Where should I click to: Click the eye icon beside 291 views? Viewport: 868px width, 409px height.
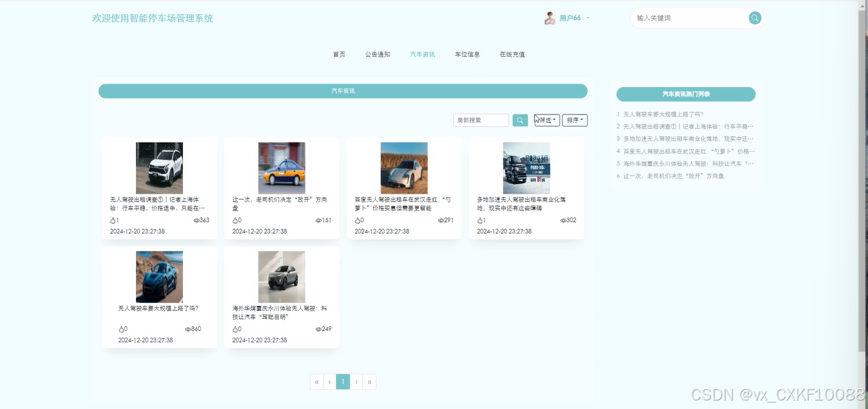click(441, 221)
